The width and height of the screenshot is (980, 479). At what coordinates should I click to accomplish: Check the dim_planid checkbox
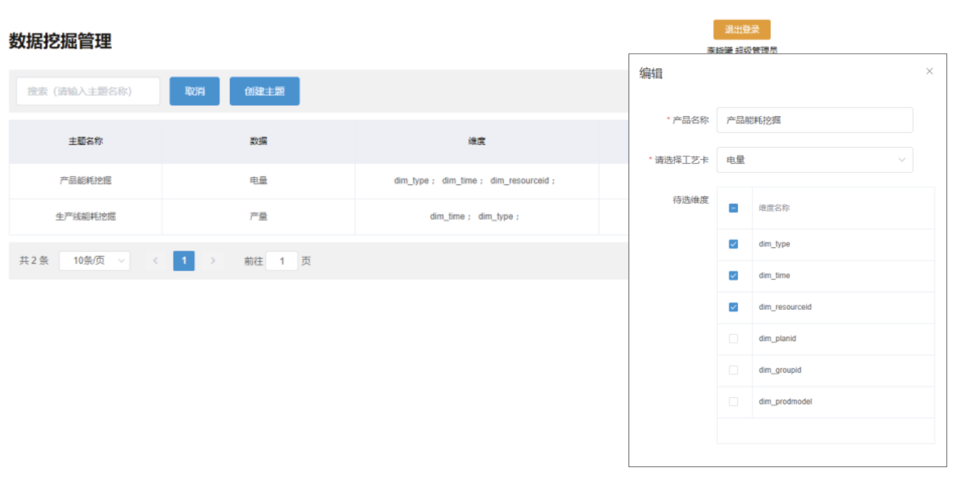pyautogui.click(x=734, y=339)
